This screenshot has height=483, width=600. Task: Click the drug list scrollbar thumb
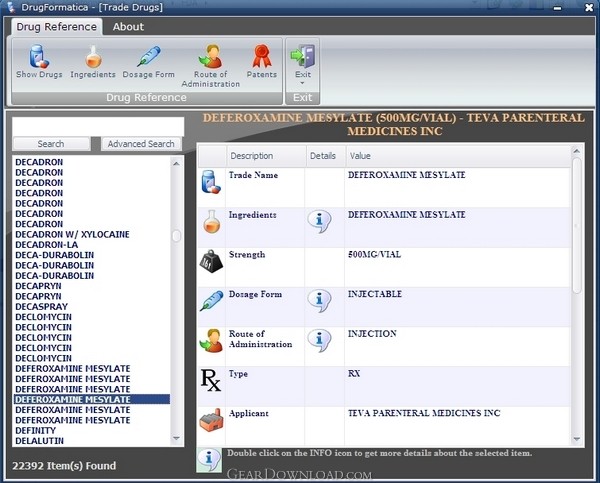point(176,236)
